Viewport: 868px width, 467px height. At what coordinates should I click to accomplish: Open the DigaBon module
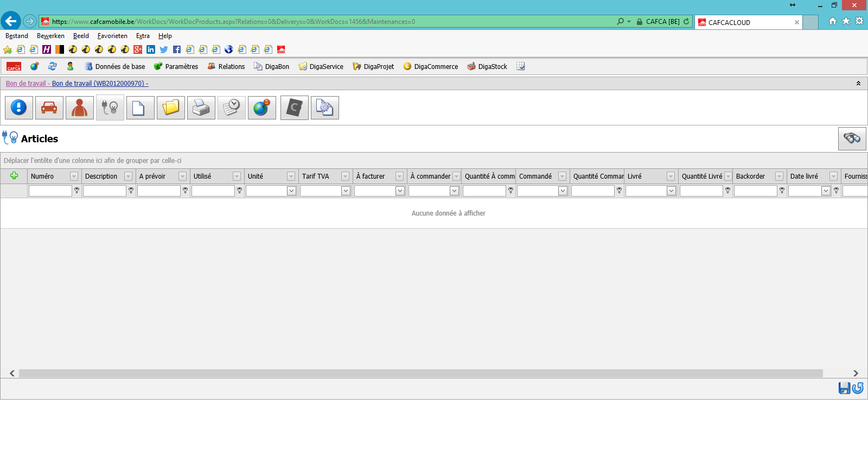coord(271,66)
